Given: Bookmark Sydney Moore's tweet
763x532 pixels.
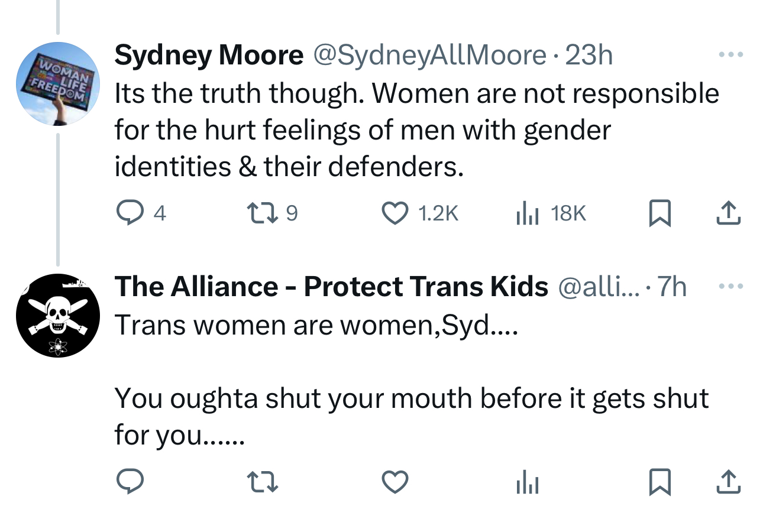Looking at the screenshot, I should (659, 213).
